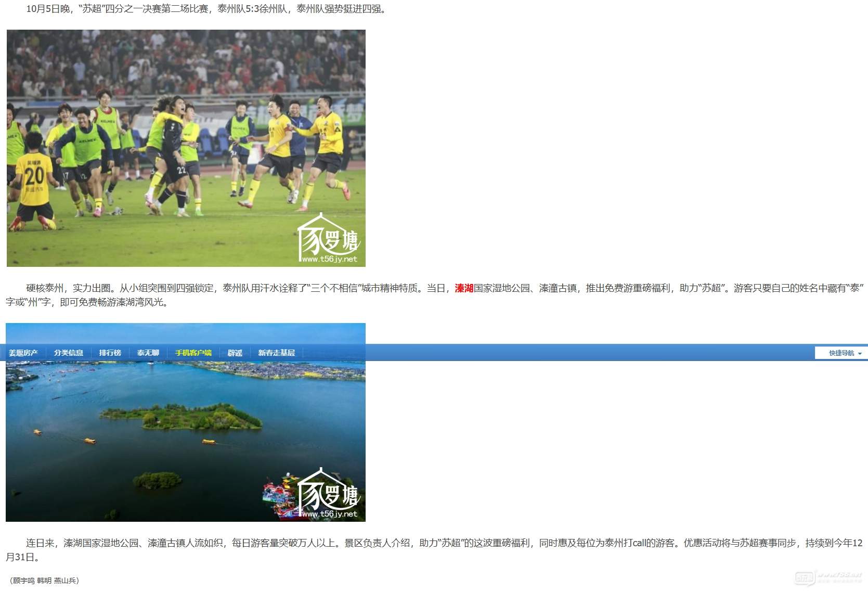Open the highlighted 手机客户端 link
This screenshot has height=592, width=868.
pos(193,353)
